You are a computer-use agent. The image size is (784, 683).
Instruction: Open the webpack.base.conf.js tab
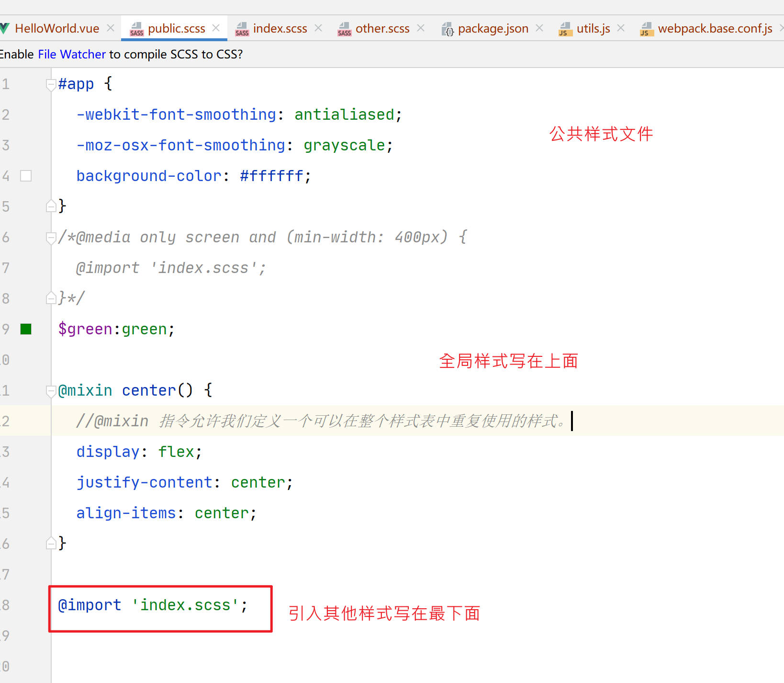click(715, 29)
